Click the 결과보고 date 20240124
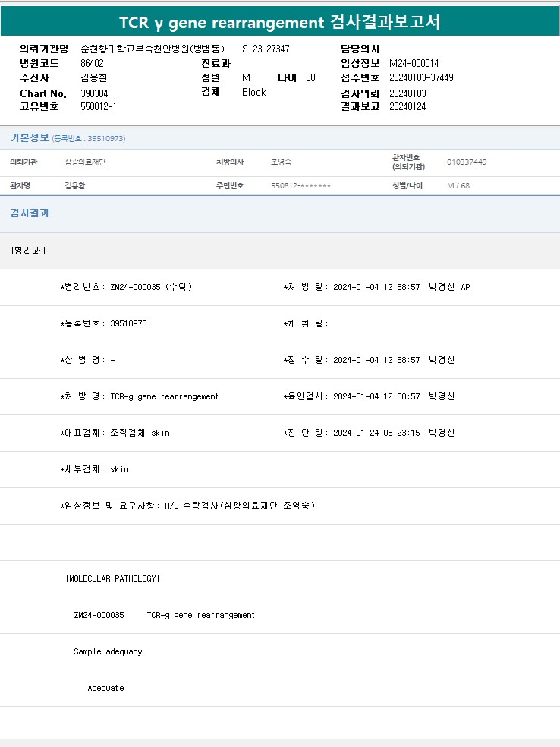 407,106
